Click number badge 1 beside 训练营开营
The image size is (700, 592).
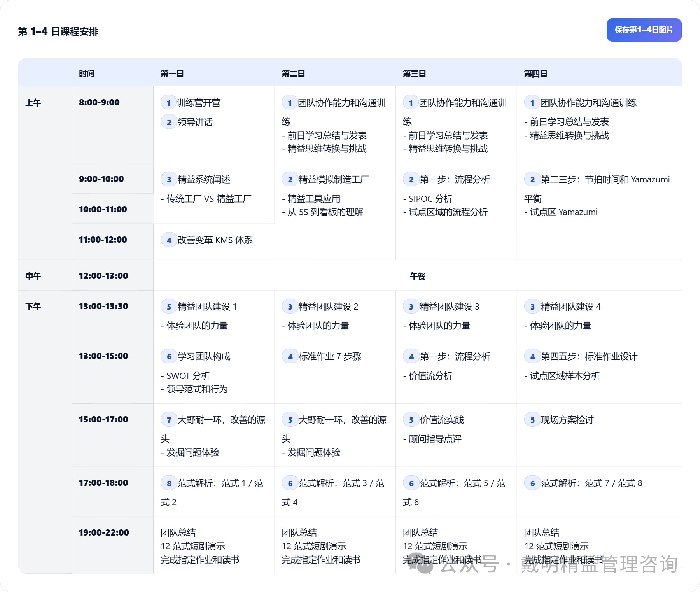[x=168, y=103]
